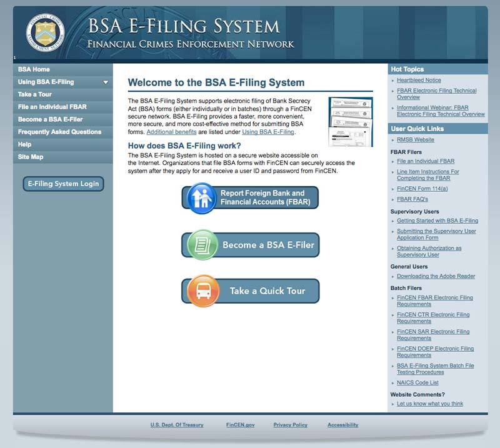
Task: Click the large Become a BSA E-Filer button
Action: pyautogui.click(x=251, y=244)
